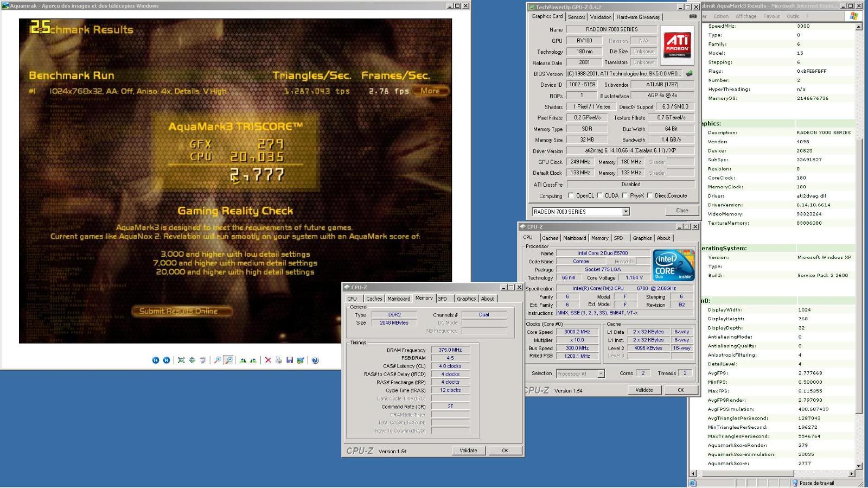The height and width of the screenshot is (488, 868).
Task: Toggle the OpenCL checkbox in GPU-Z
Action: pyautogui.click(x=571, y=195)
